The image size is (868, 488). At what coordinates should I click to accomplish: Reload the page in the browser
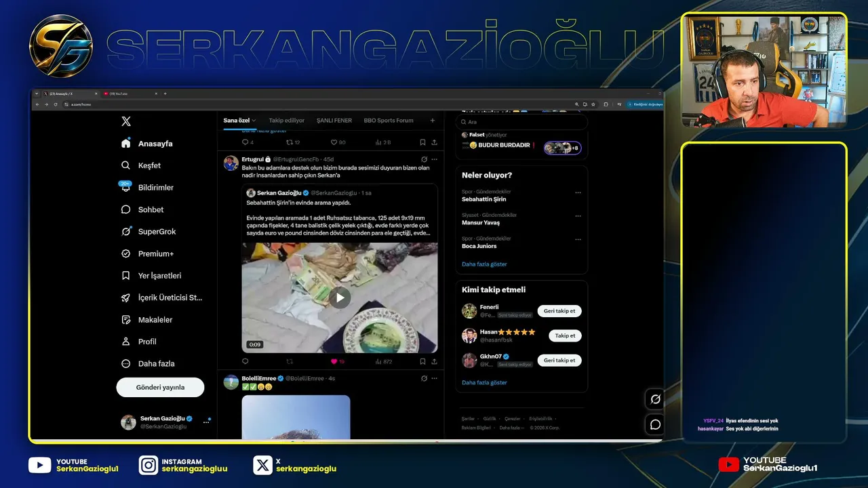(x=55, y=104)
